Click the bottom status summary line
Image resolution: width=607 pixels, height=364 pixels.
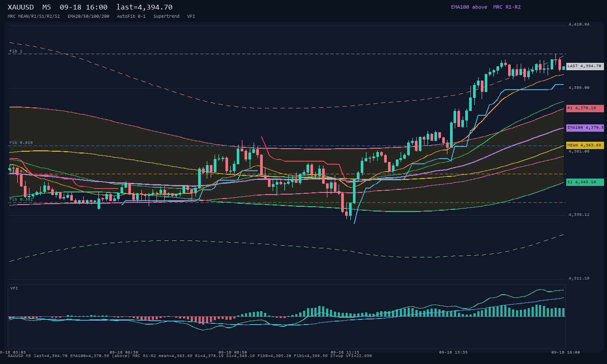[x=190, y=356]
